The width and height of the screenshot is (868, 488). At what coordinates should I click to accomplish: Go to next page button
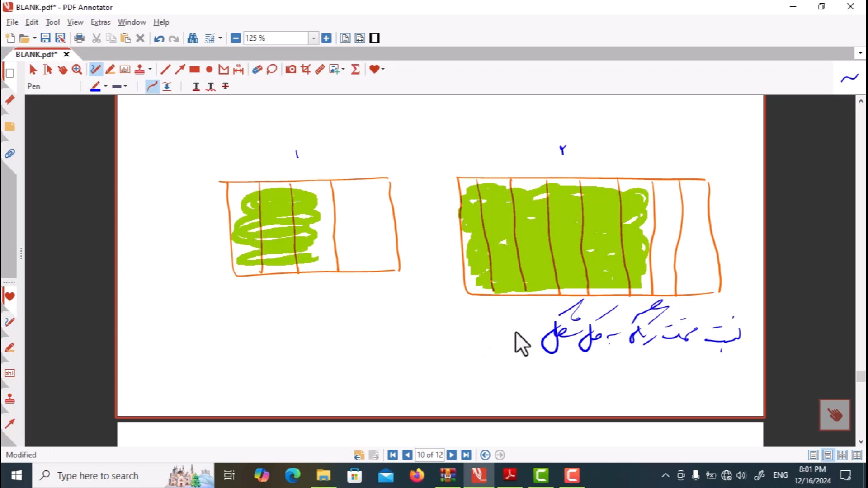[x=452, y=455]
